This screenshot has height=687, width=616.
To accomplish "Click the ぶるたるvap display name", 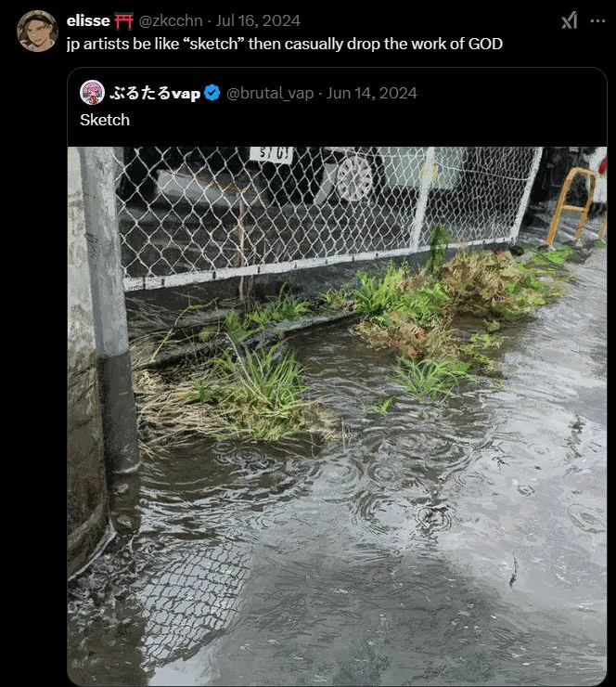I will [155, 93].
